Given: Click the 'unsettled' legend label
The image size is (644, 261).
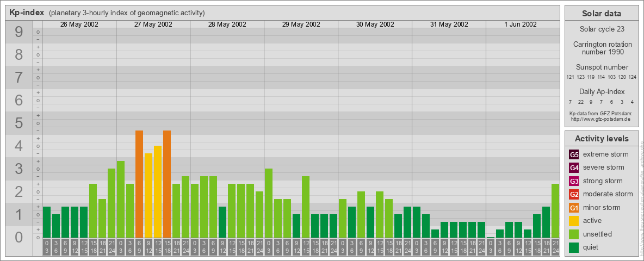Looking at the screenshot, I should pos(598,234).
